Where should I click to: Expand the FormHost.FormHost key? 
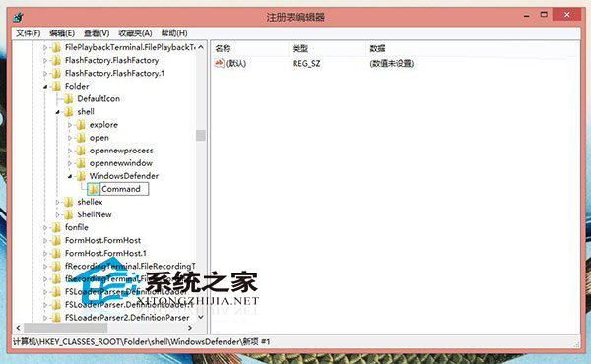[x=45, y=240]
